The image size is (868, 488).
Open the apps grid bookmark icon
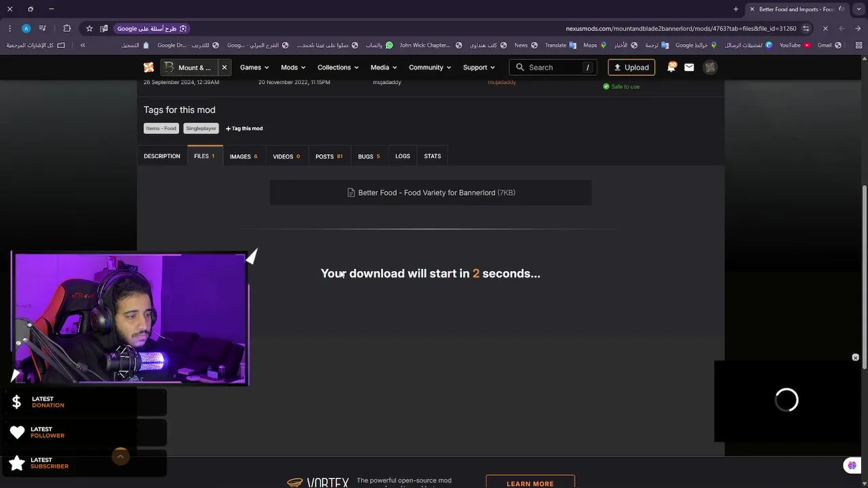(859, 45)
